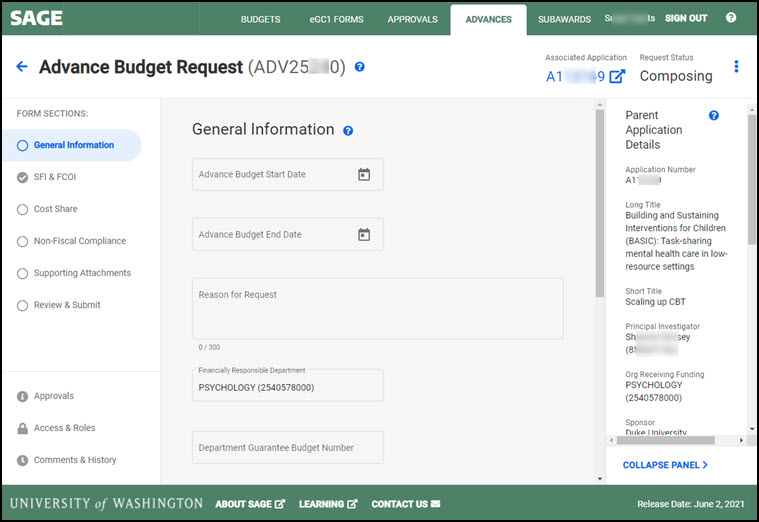Image resolution: width=759 pixels, height=522 pixels.
Task: Click the main form scrollbar up arrow
Action: click(600, 104)
